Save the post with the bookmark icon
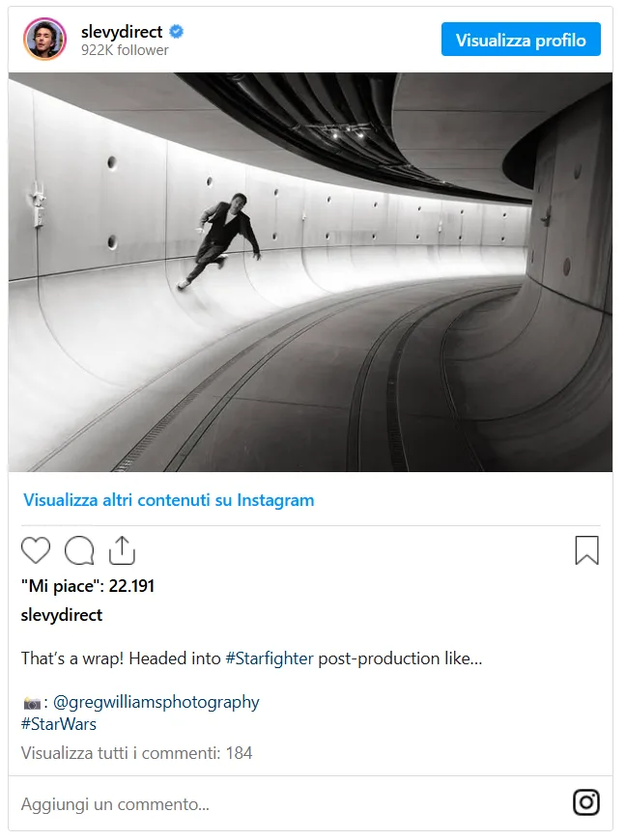626x840 pixels. coord(586,550)
